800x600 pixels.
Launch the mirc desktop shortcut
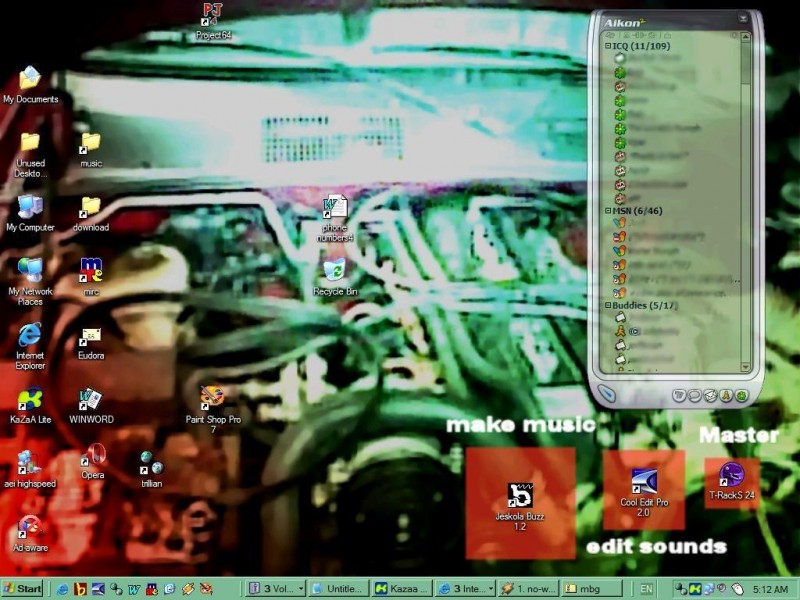[91, 277]
